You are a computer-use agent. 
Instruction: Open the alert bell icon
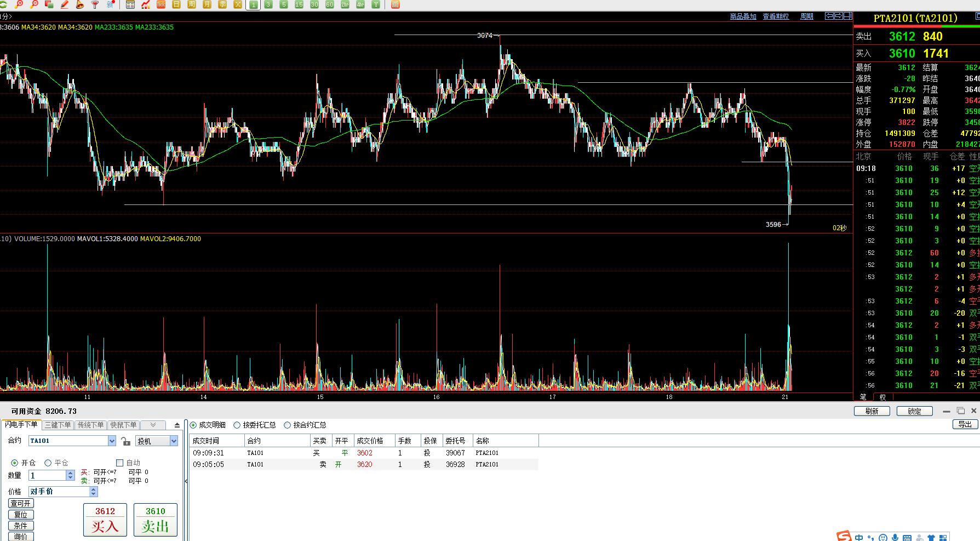tap(80, 4)
